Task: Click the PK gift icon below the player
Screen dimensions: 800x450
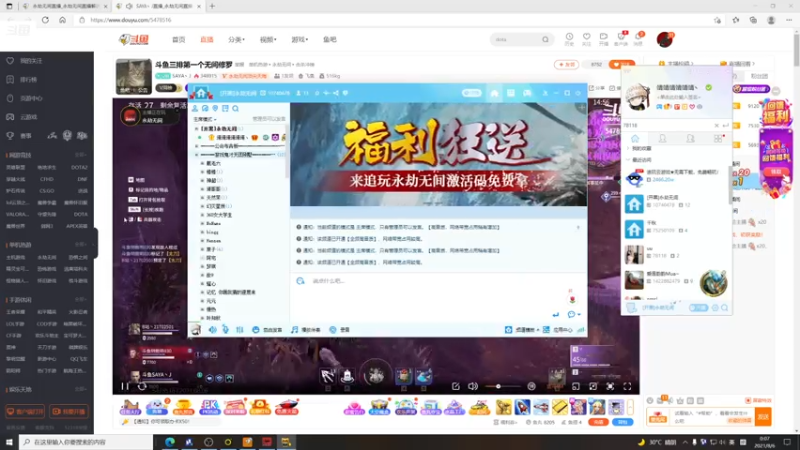Action: tap(210, 407)
